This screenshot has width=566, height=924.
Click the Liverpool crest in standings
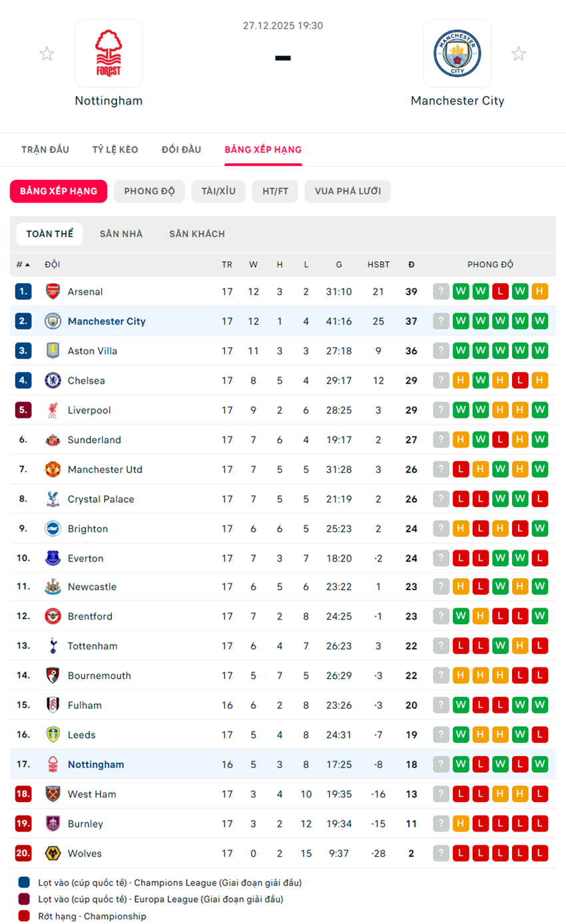(x=53, y=410)
